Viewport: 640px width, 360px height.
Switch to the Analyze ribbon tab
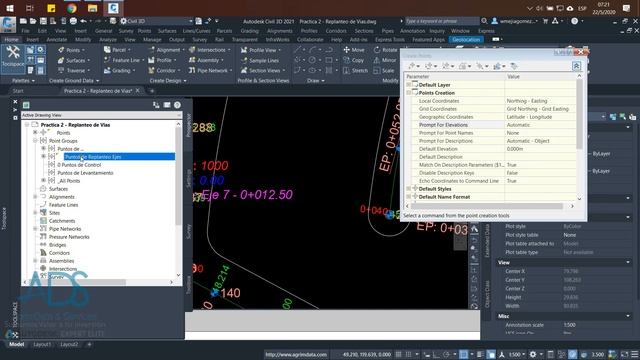(x=108, y=40)
